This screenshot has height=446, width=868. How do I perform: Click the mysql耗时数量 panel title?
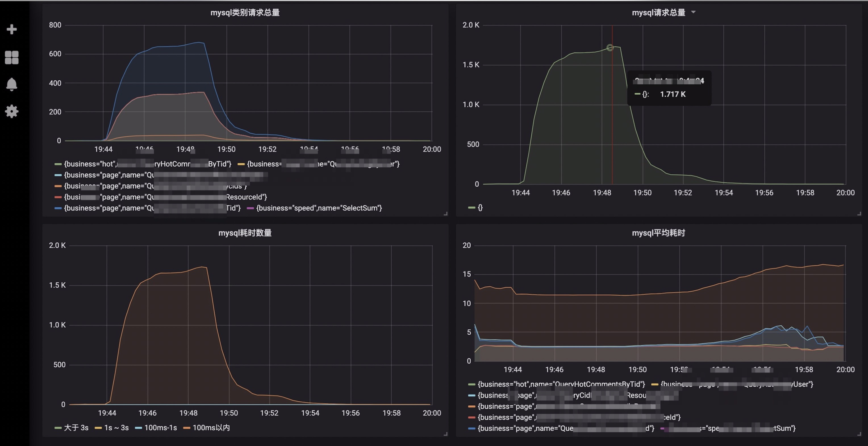coord(245,233)
